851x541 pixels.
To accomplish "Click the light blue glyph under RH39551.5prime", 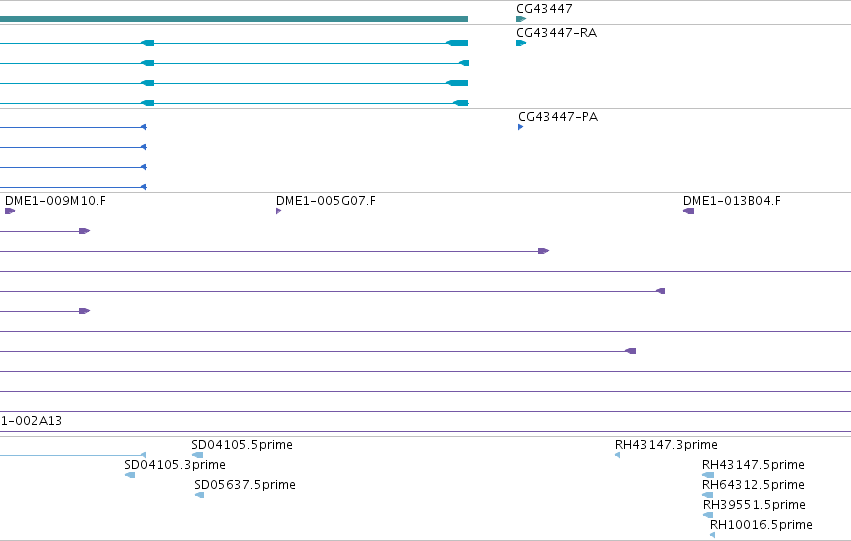I will [708, 515].
